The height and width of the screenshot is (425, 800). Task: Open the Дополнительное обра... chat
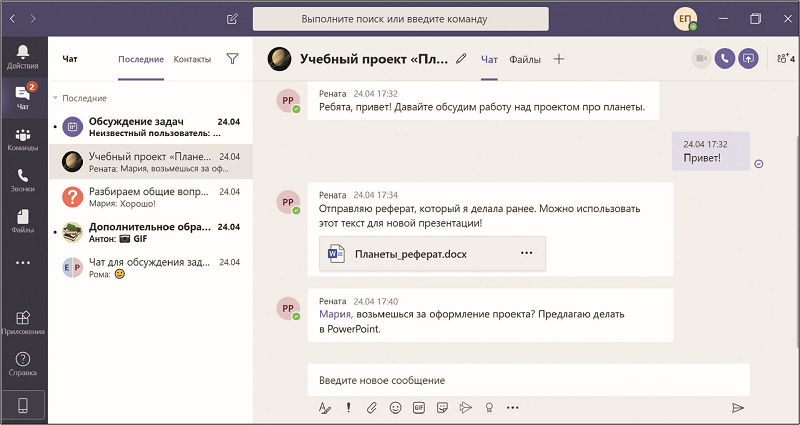151,232
